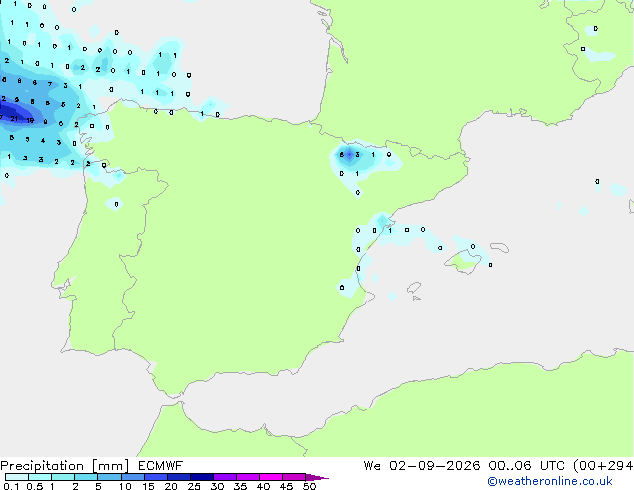
Task: Click the Mallorca island outline
Action: [463, 262]
